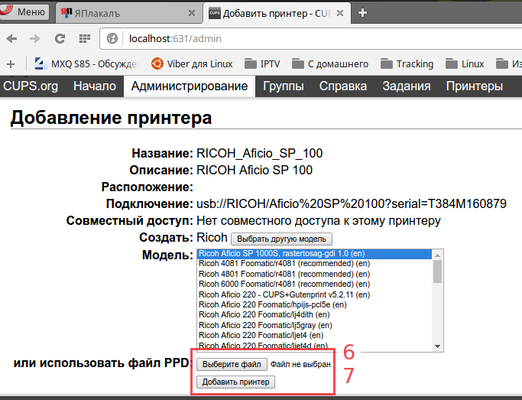The image size is (522, 400).
Task: Select Ricoh Aficio 220 Foomatic/lj5gray model
Action: 315,325
